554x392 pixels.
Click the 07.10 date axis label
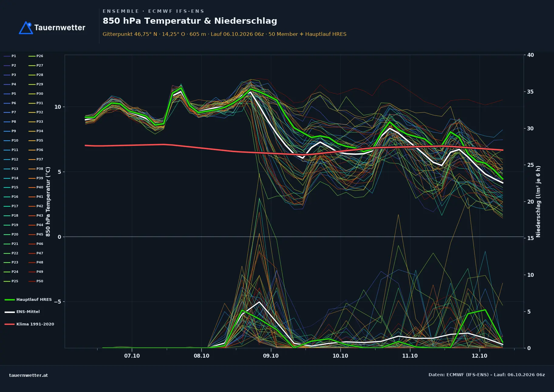click(x=132, y=356)
